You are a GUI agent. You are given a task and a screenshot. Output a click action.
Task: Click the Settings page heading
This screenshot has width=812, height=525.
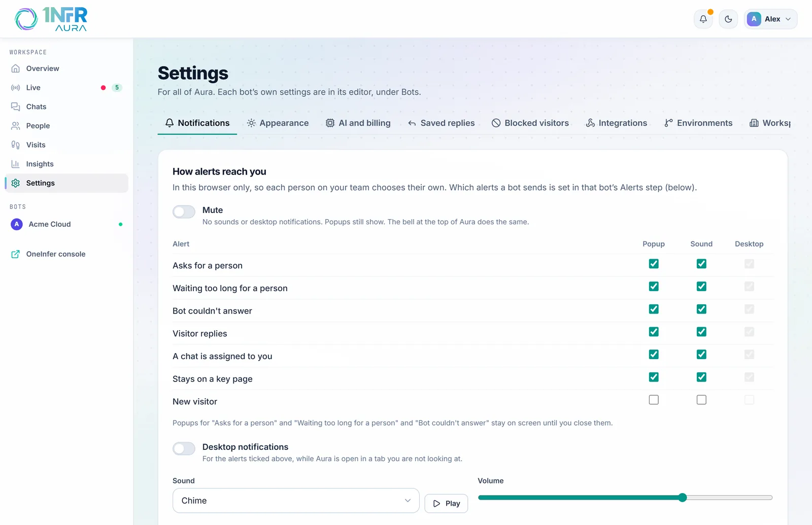coord(193,73)
